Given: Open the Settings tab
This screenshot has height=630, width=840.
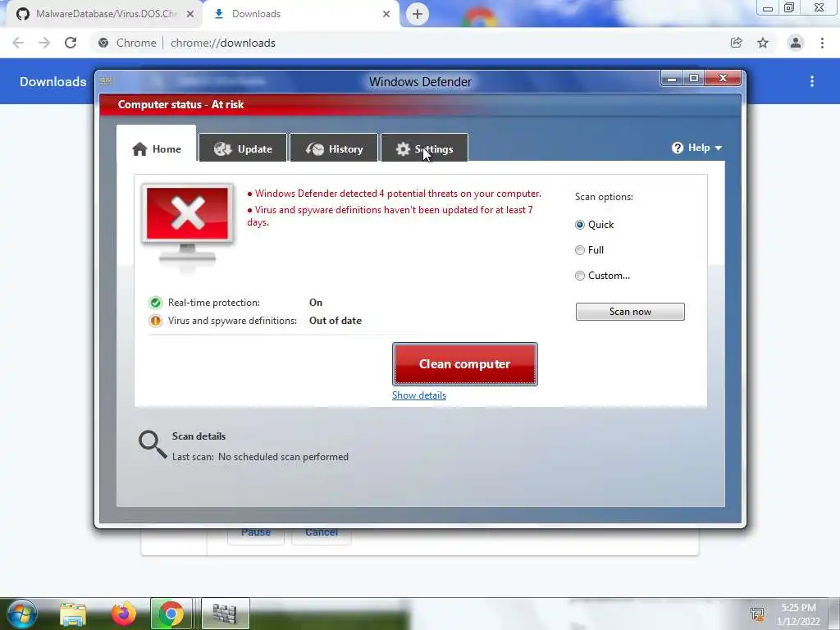Looking at the screenshot, I should [x=424, y=148].
